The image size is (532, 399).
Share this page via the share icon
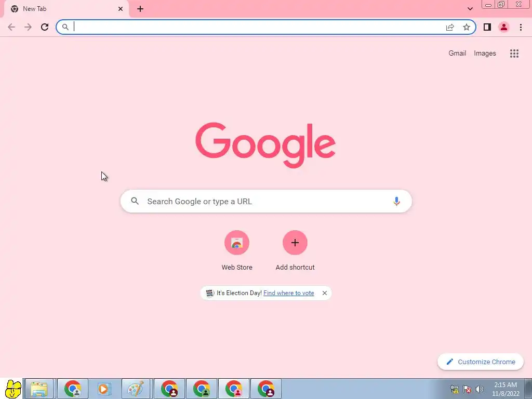[450, 27]
